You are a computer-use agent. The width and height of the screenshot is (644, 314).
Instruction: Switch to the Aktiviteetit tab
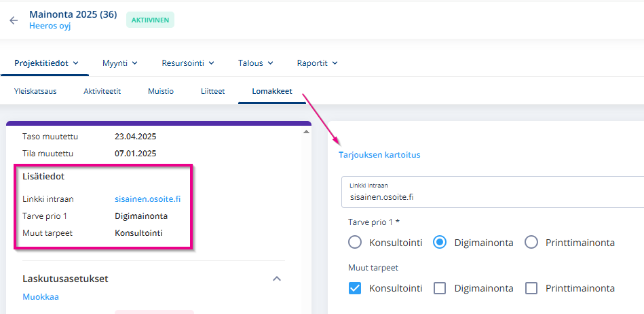click(102, 91)
